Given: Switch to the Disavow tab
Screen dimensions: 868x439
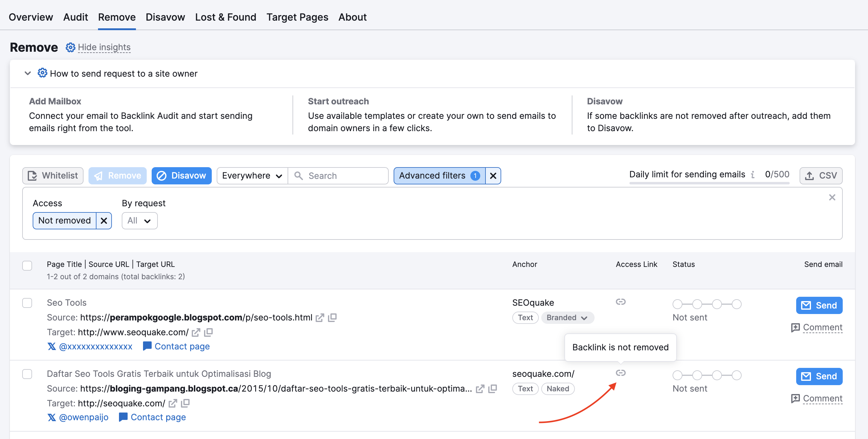Looking at the screenshot, I should (165, 17).
